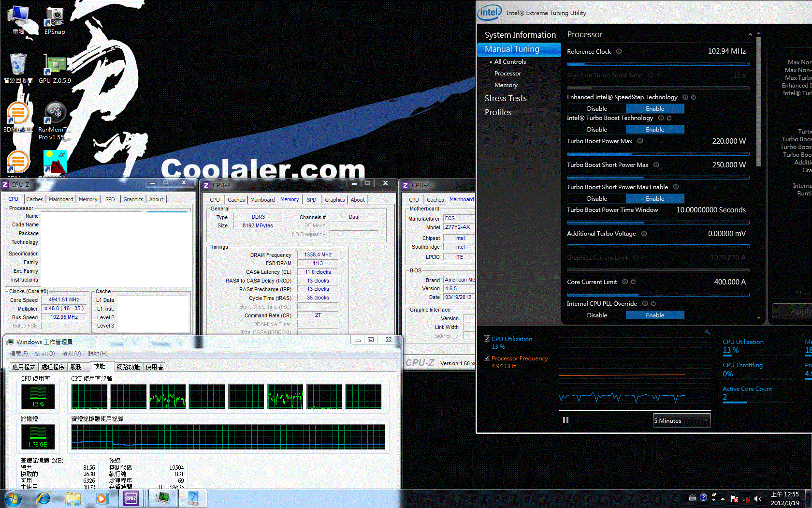This screenshot has width=812, height=508.
Task: Open the Windows Start menu
Action: click(x=13, y=498)
